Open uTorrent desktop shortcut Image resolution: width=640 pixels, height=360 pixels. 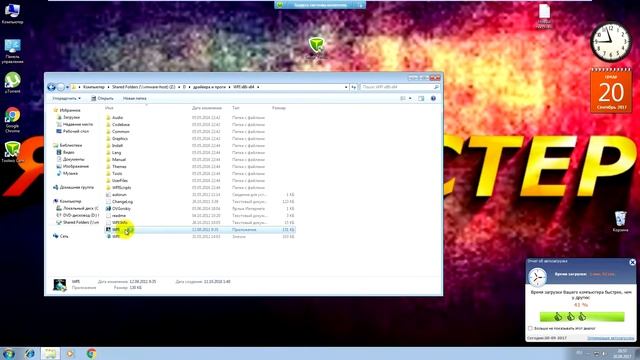tap(13, 83)
